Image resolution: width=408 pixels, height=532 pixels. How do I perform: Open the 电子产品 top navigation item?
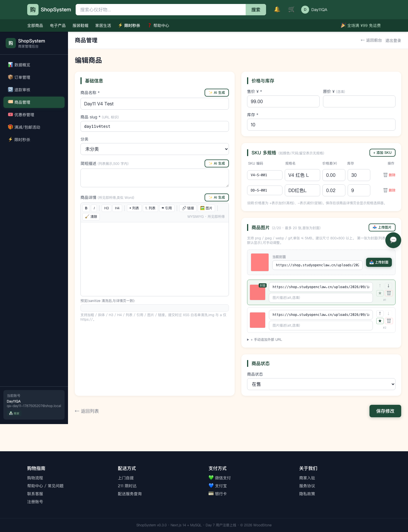(58, 25)
